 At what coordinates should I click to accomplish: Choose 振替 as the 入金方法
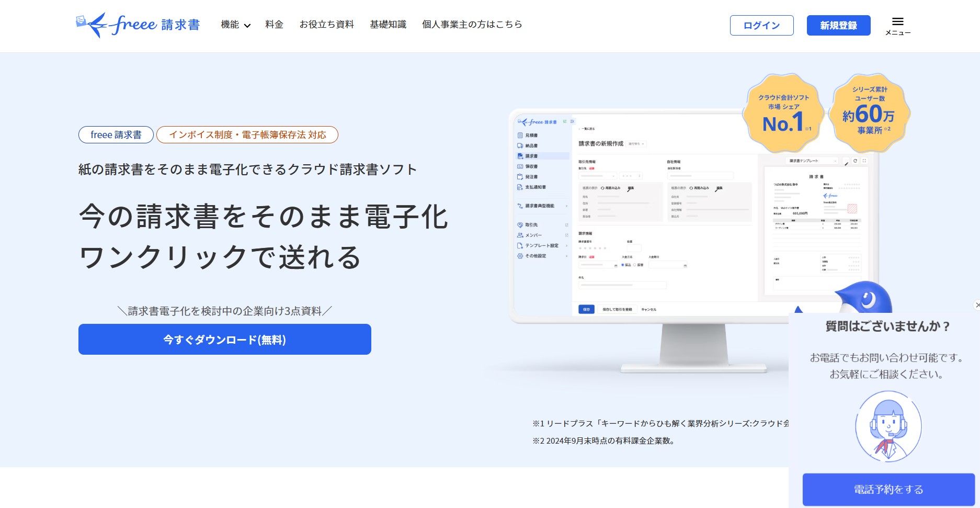(x=635, y=265)
